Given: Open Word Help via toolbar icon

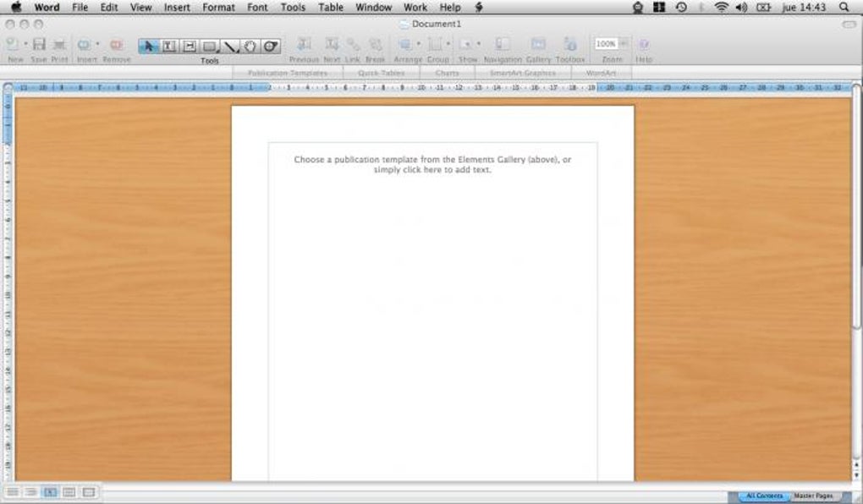Looking at the screenshot, I should (643, 44).
